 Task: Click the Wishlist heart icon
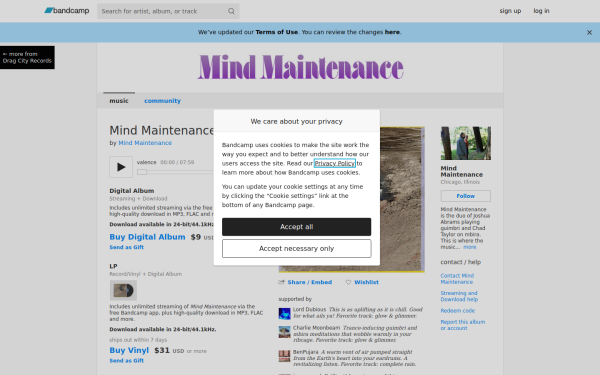348,282
